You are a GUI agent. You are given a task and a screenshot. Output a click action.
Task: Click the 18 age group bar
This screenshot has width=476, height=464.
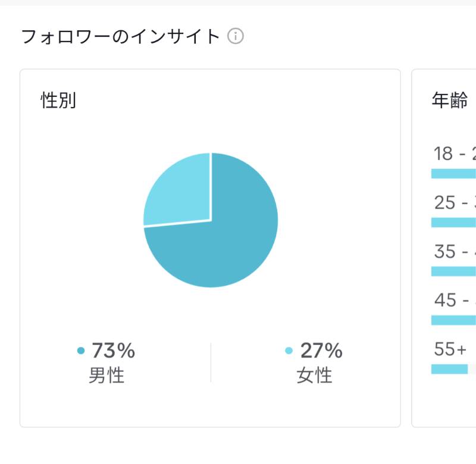[453, 174]
